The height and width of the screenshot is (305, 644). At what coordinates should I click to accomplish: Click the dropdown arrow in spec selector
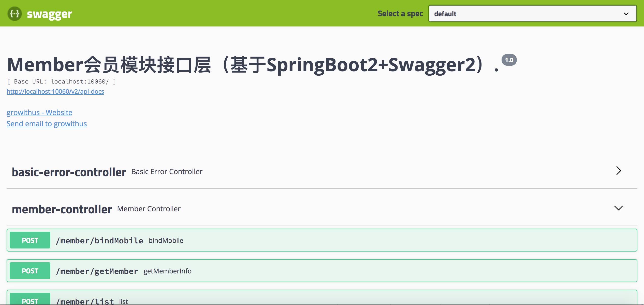[x=626, y=14]
